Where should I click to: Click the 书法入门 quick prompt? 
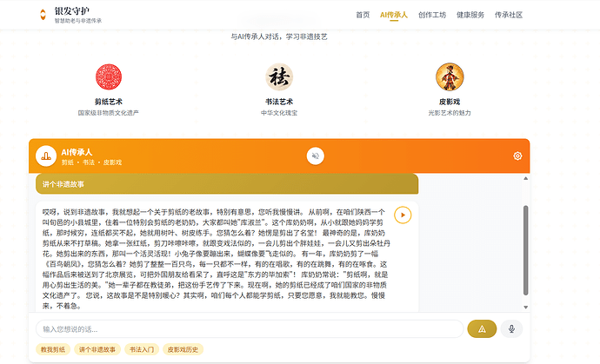[142, 349]
